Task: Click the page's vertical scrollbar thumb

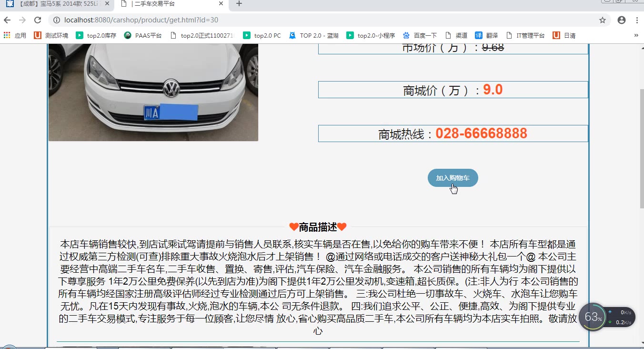Action: (641, 148)
